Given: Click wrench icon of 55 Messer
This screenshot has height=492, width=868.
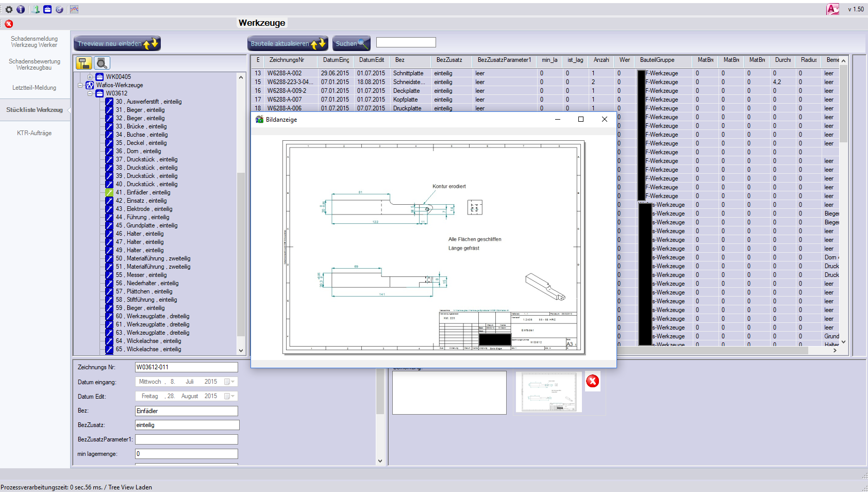Looking at the screenshot, I should pos(109,275).
